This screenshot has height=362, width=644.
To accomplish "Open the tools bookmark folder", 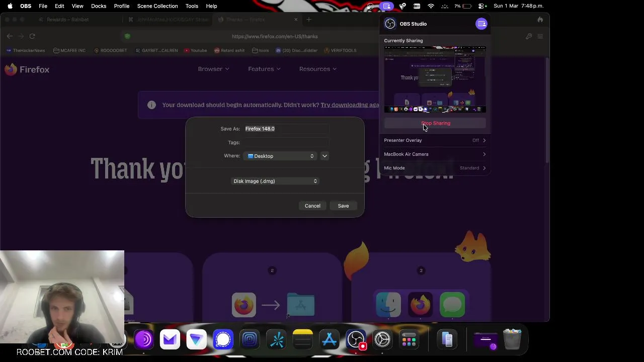I will click(x=260, y=50).
